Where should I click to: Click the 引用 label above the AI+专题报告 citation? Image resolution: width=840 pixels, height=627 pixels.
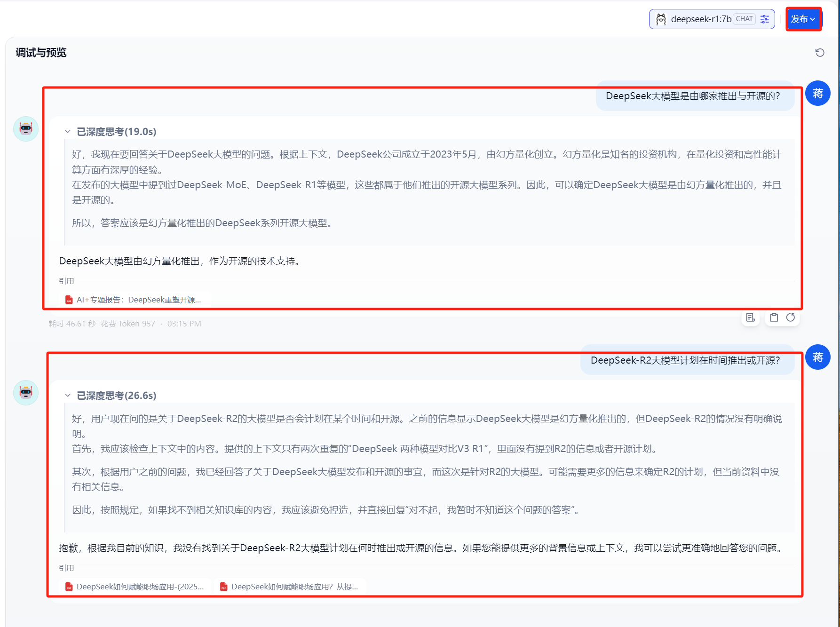66,281
